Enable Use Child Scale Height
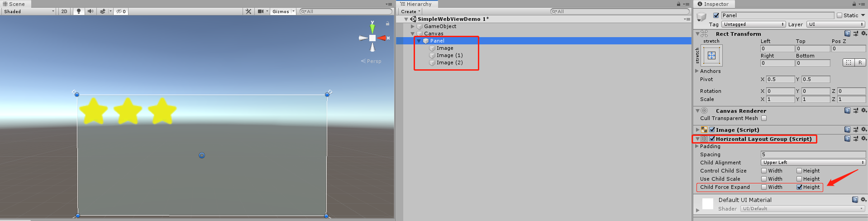Image resolution: width=868 pixels, height=221 pixels. coord(799,179)
